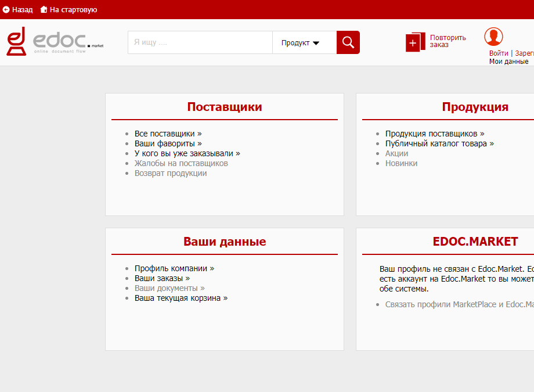
Task: Click the 'Войти' login link
Action: [x=499, y=53]
